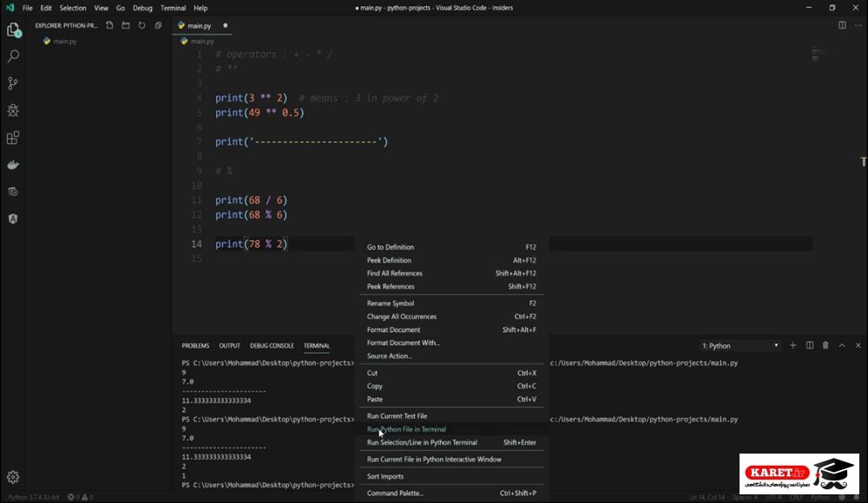
Task: Switch to the Output panel tab
Action: pyautogui.click(x=229, y=345)
